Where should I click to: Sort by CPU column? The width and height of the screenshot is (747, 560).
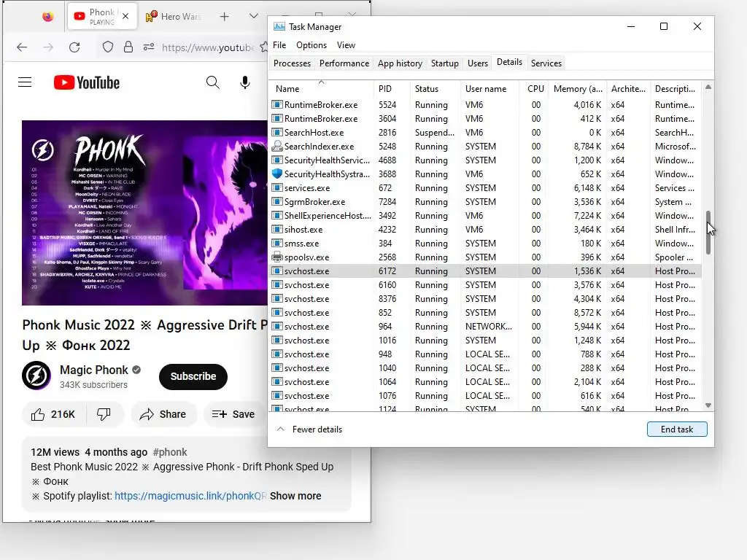click(534, 88)
